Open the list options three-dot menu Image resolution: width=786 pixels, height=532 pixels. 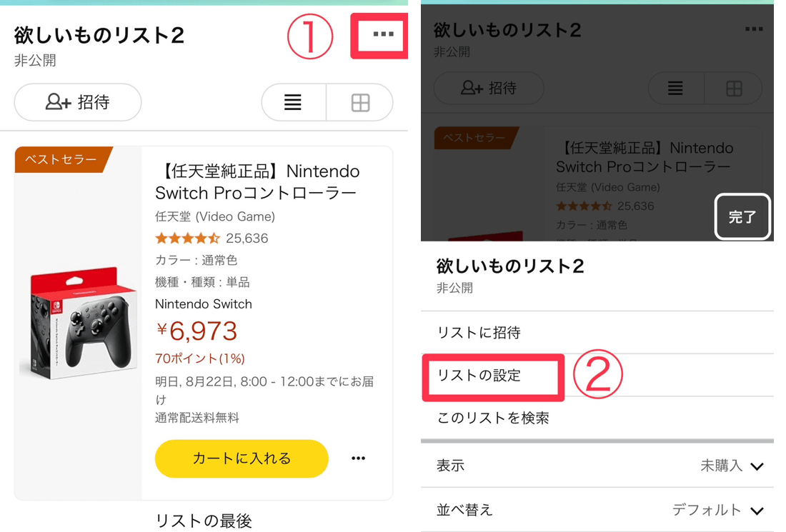tap(383, 34)
